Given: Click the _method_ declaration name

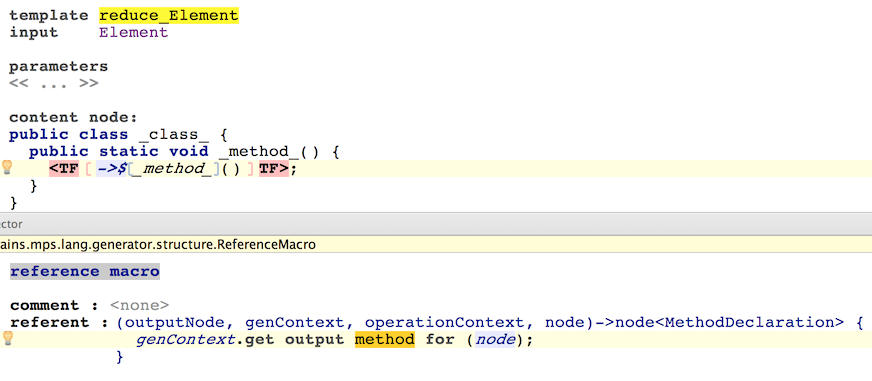Looking at the screenshot, I should click(x=261, y=151).
